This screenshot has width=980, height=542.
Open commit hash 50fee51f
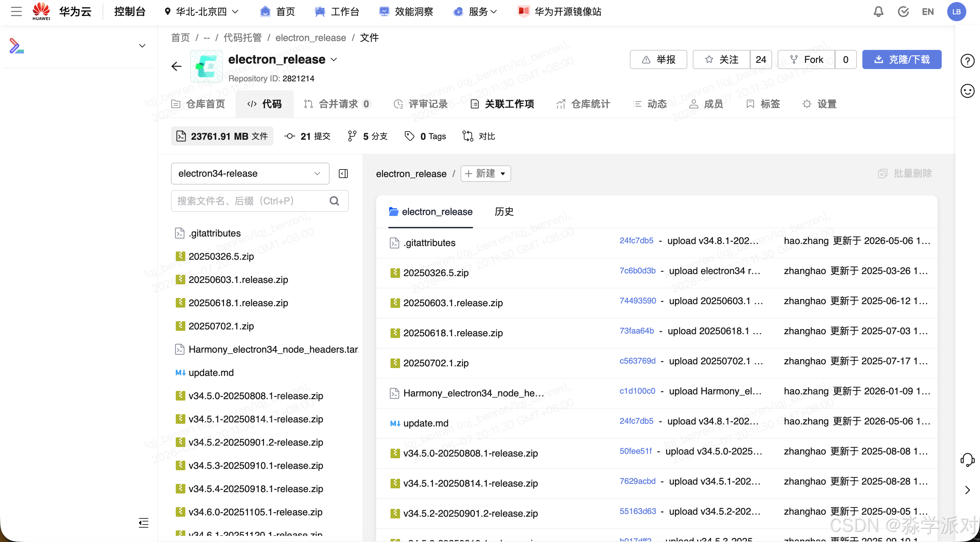(635, 451)
